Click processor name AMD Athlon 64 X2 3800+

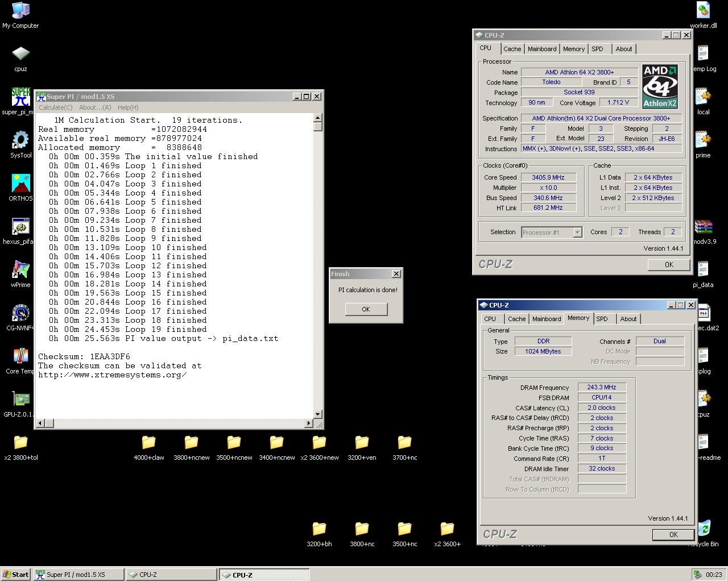pos(579,72)
